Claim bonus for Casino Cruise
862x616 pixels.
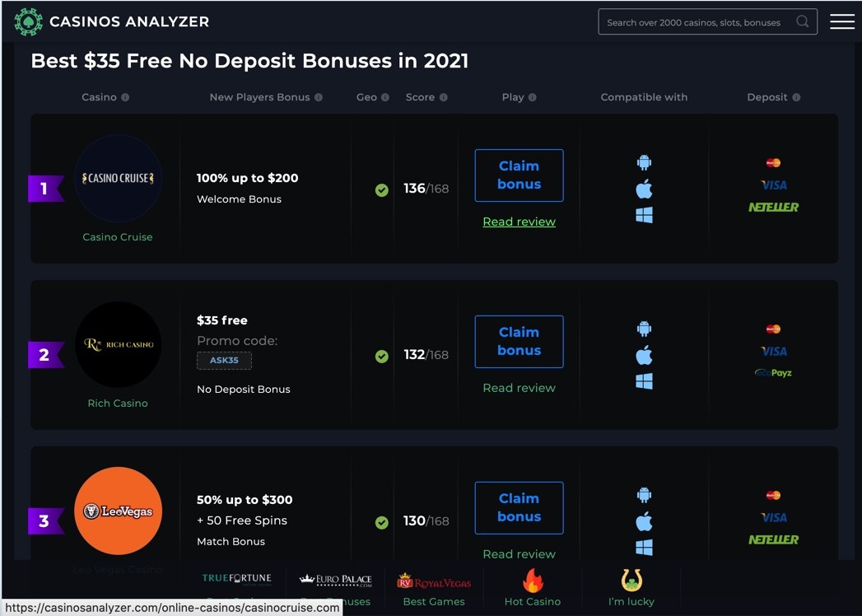click(x=519, y=175)
